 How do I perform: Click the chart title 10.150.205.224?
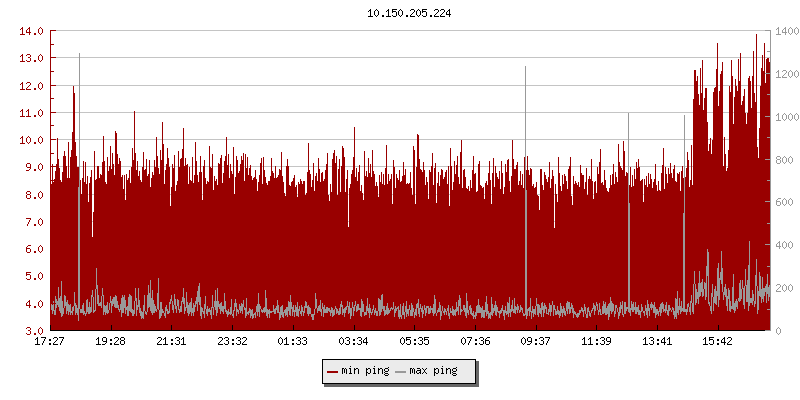[409, 14]
